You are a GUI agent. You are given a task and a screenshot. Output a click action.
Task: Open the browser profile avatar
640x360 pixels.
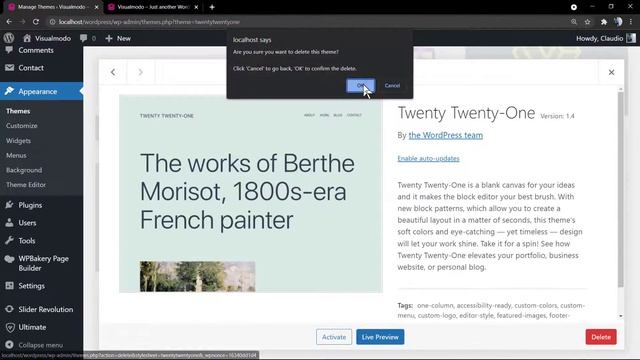click(618, 22)
